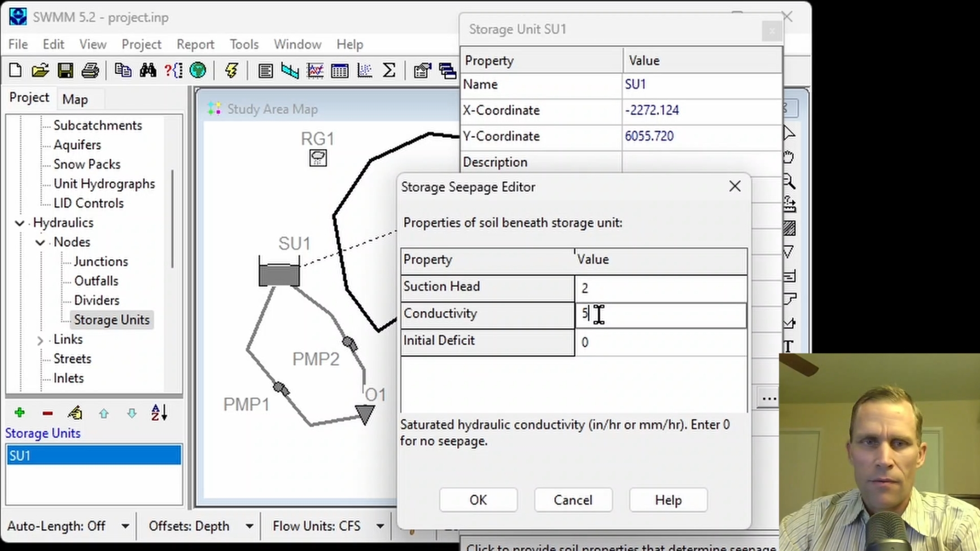Close the Storage Seepage Editor dialog
Image resolution: width=980 pixels, height=551 pixels.
734,186
